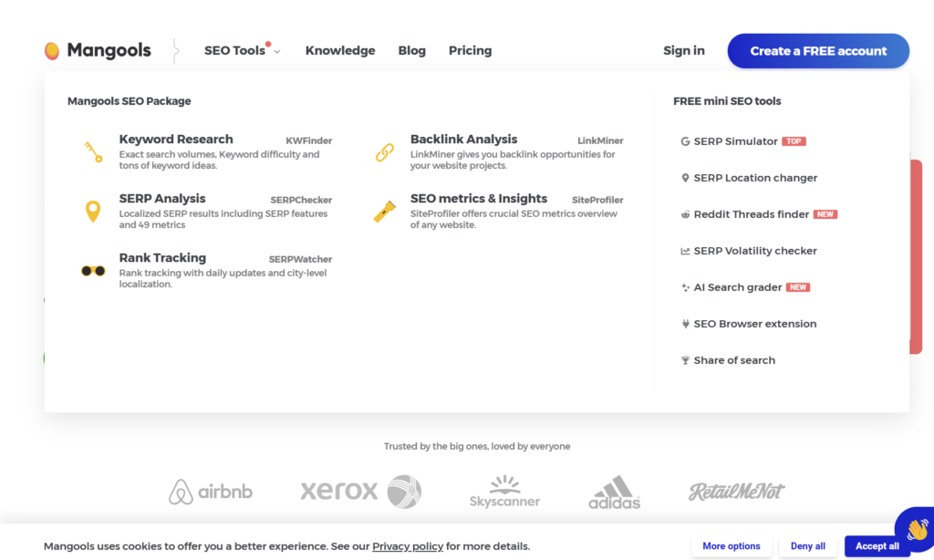Click the Airbnb logo
The height and width of the screenshot is (560, 934).
click(x=211, y=493)
